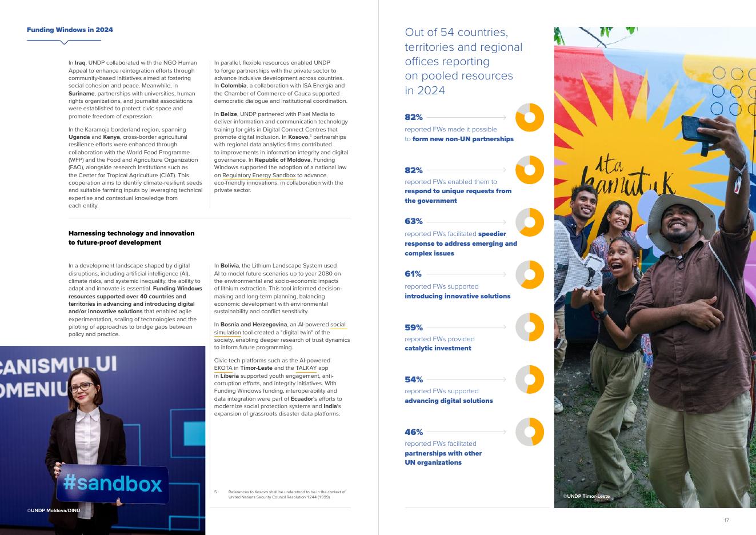Image resolution: width=756 pixels, height=535 pixels.
Task: Click the 82% figure above 'form new non-UN partnerships'
Action: pyautogui.click(x=414, y=117)
